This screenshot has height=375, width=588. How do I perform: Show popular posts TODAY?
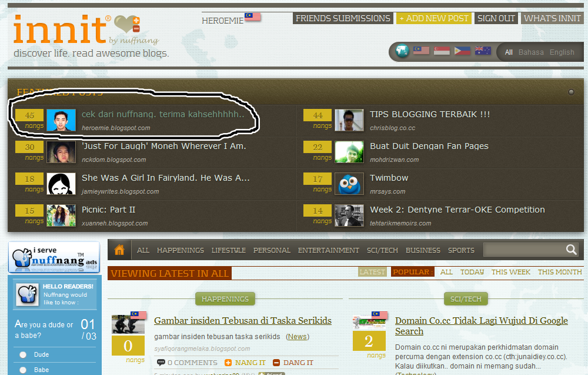point(472,272)
